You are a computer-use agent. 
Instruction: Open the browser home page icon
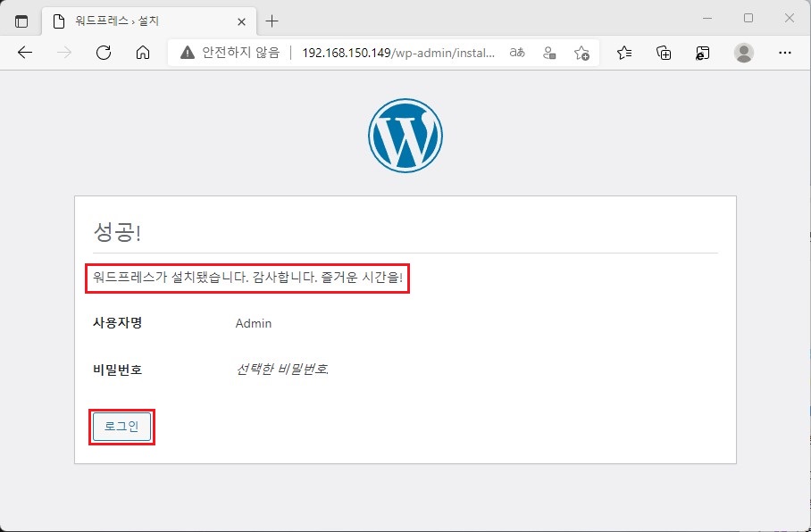143,52
